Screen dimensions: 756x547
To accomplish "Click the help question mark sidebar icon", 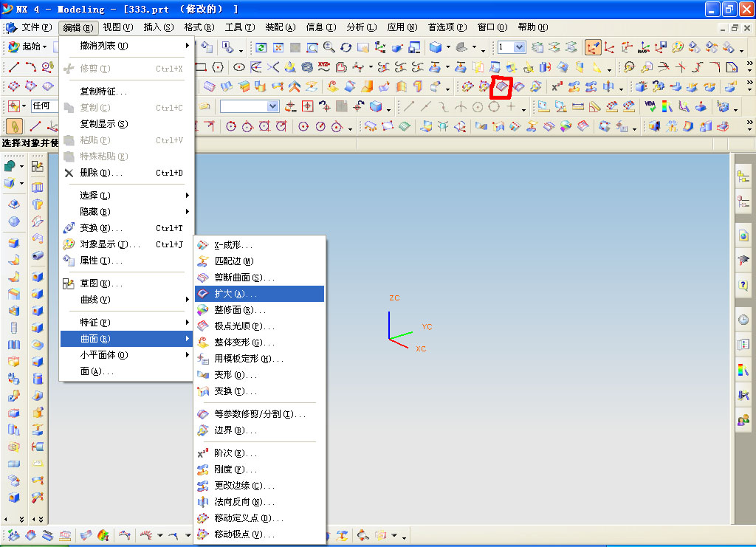I will (x=743, y=285).
